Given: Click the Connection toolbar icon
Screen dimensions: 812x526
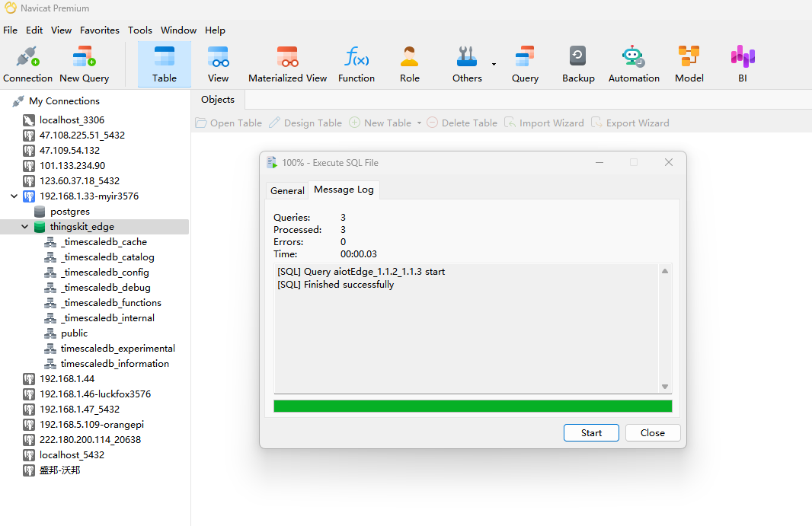Looking at the screenshot, I should 27,64.
